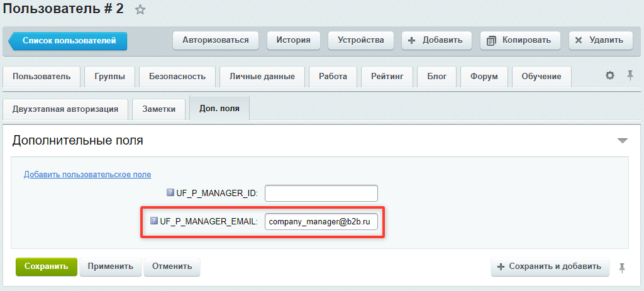Focus the UF_P_MANAGER_ID input field

coord(321,194)
